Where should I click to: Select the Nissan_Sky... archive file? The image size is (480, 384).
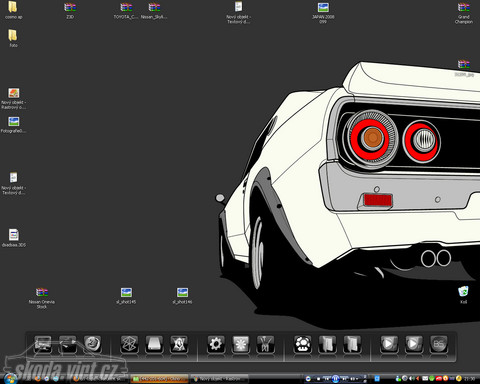154,10
